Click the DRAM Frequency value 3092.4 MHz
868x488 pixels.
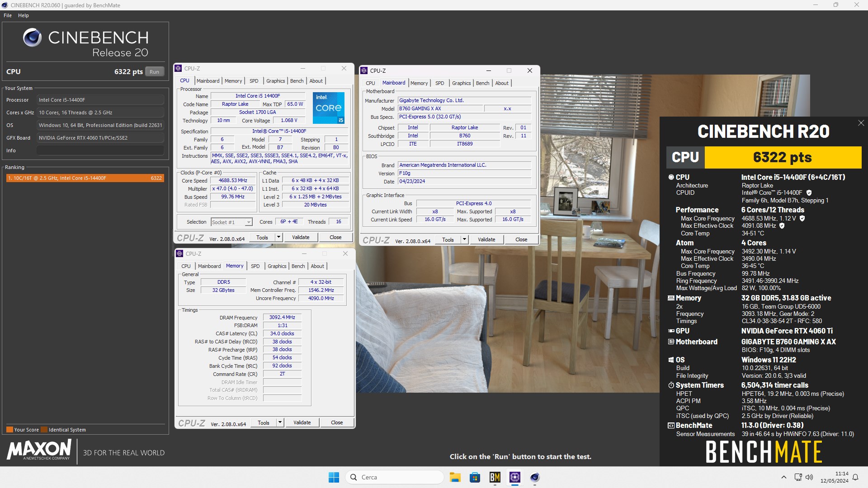click(x=282, y=317)
